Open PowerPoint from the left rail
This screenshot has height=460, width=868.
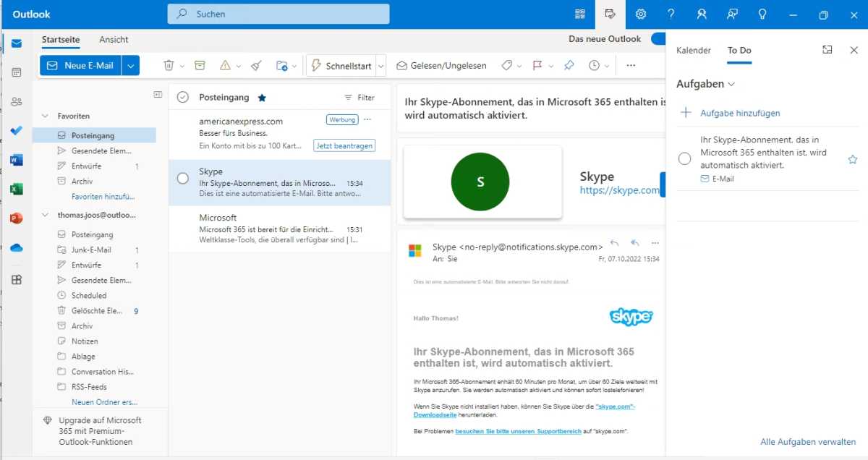[16, 218]
